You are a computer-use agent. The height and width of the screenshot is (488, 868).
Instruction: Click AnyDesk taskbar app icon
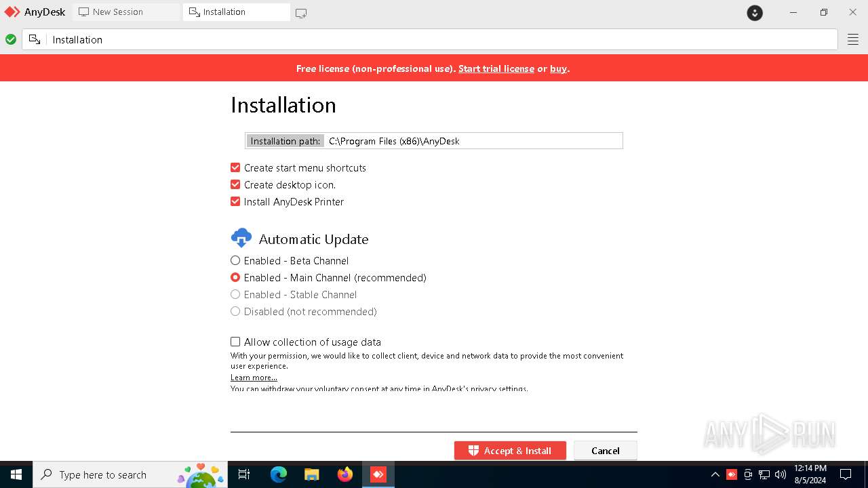click(378, 474)
